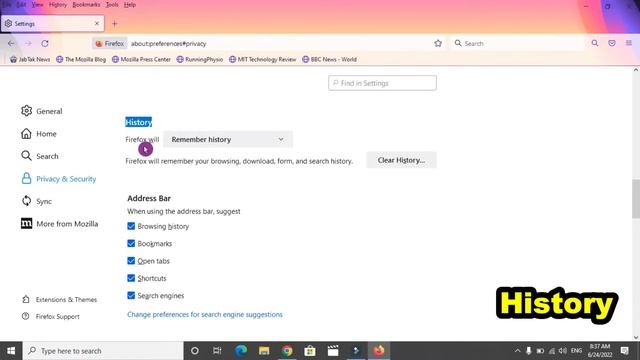Screen dimensions: 640x360
Task: Open the Pocket save icon
Action: pos(612,43)
